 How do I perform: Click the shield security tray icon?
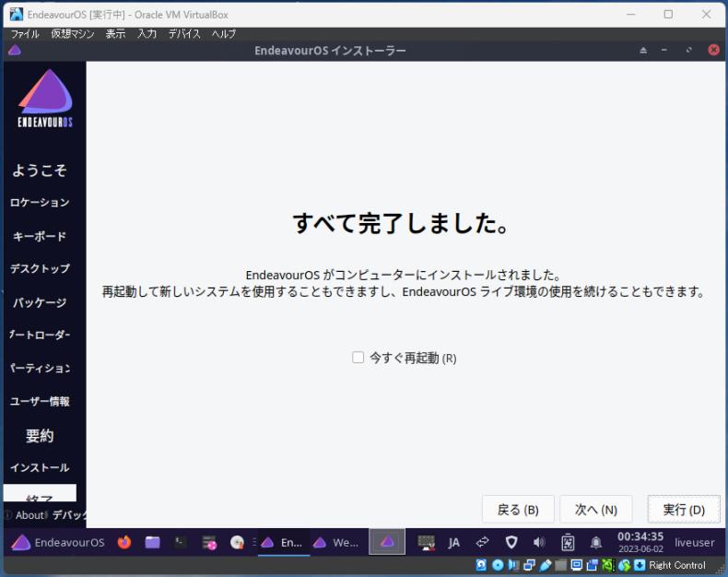pos(511,542)
